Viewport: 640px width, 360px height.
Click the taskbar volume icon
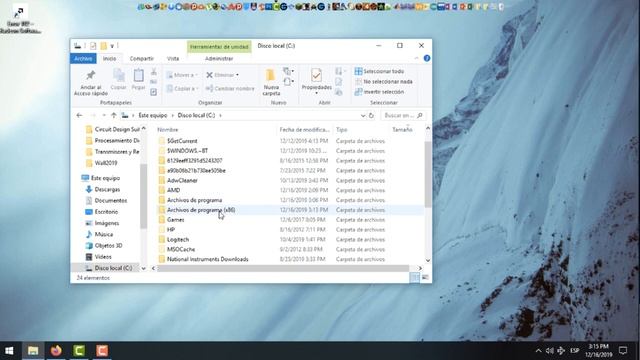549,351
